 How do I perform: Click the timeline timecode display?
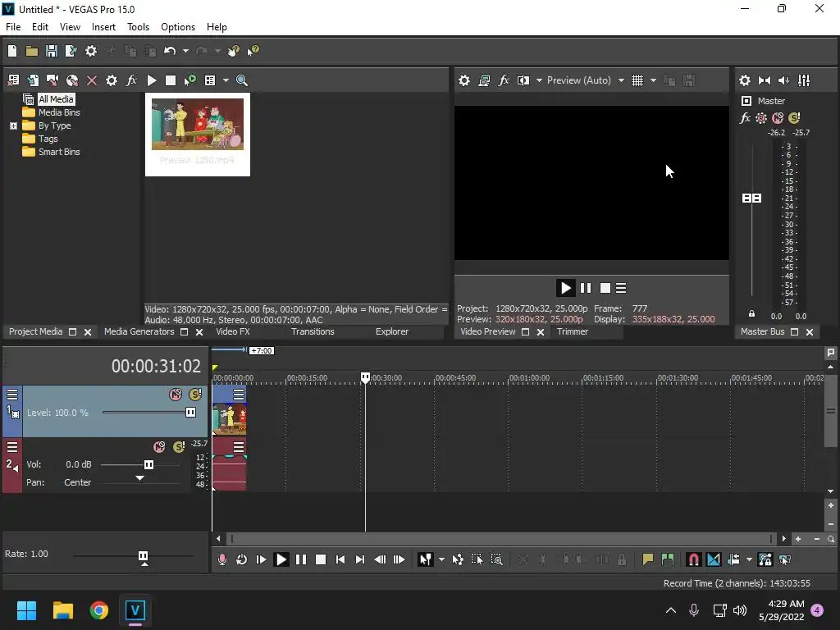coord(156,366)
